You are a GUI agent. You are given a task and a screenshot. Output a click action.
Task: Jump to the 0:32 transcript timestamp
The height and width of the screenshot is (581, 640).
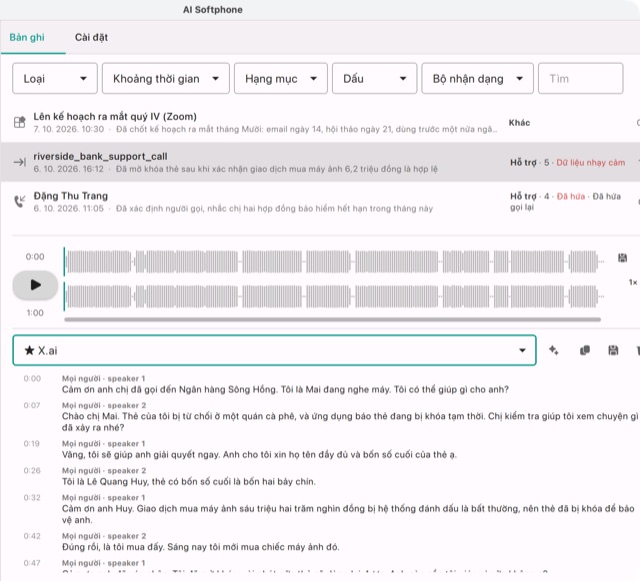[32, 497]
